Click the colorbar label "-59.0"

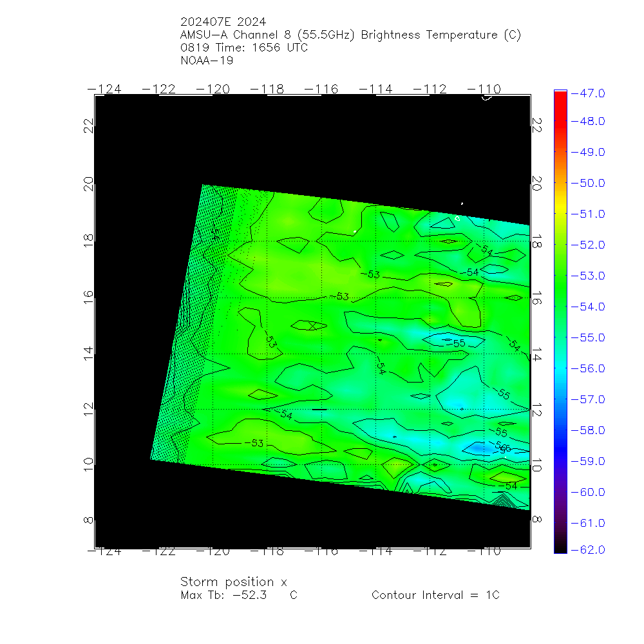click(588, 461)
